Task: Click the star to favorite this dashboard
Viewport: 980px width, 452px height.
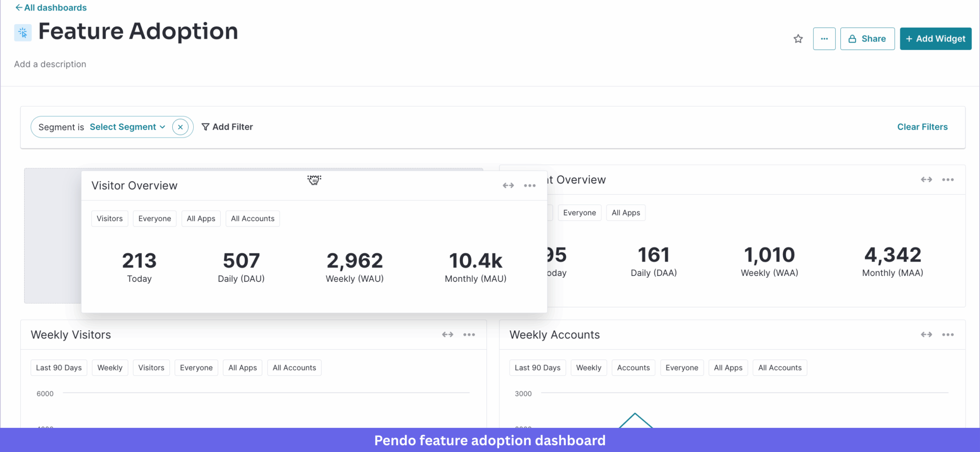Action: tap(799, 39)
